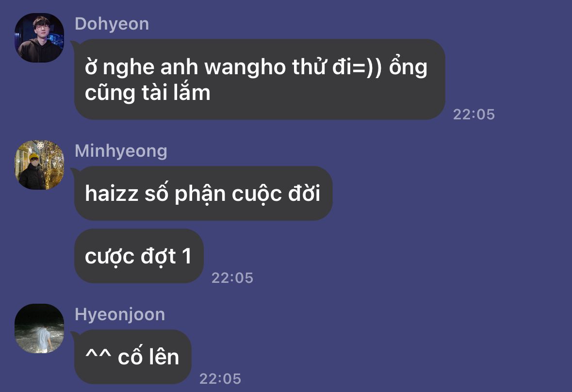Click the 22:05 timestamp beside 'cược đợt 1'
Viewport: 572px width, 392px height.
tap(232, 278)
